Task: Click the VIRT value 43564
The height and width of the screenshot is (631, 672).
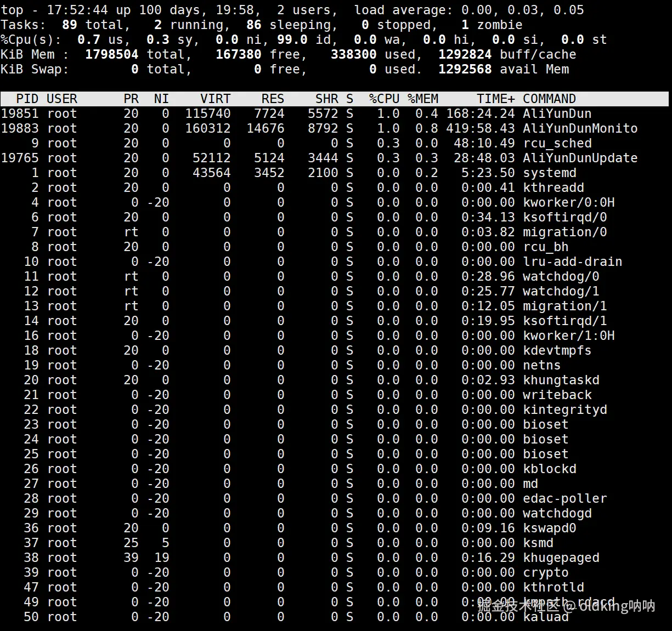Action: (x=212, y=173)
